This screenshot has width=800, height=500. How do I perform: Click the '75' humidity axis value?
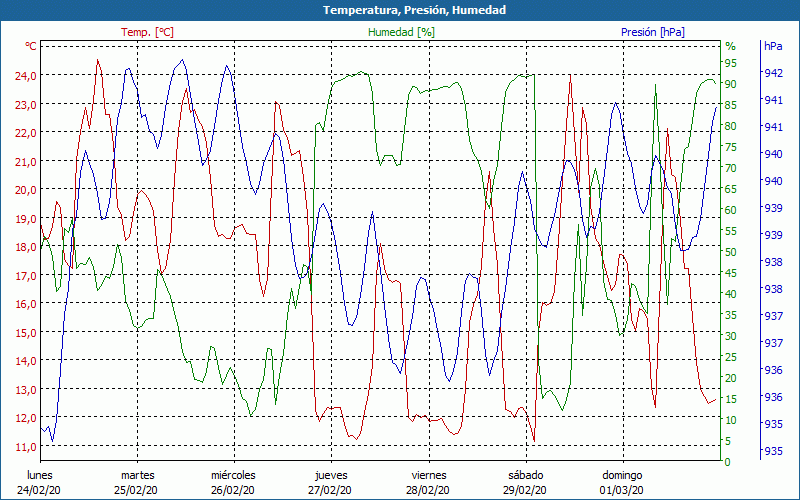731,147
